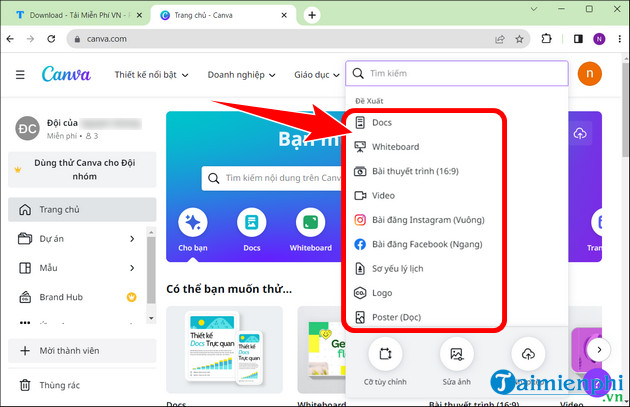This screenshot has width=630, height=407.
Task: Open the Chrome three-dot menu
Action: [x=620, y=39]
